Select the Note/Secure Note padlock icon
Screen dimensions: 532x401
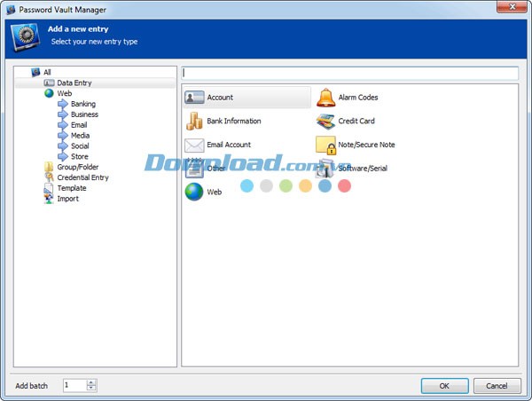pyautogui.click(x=325, y=145)
